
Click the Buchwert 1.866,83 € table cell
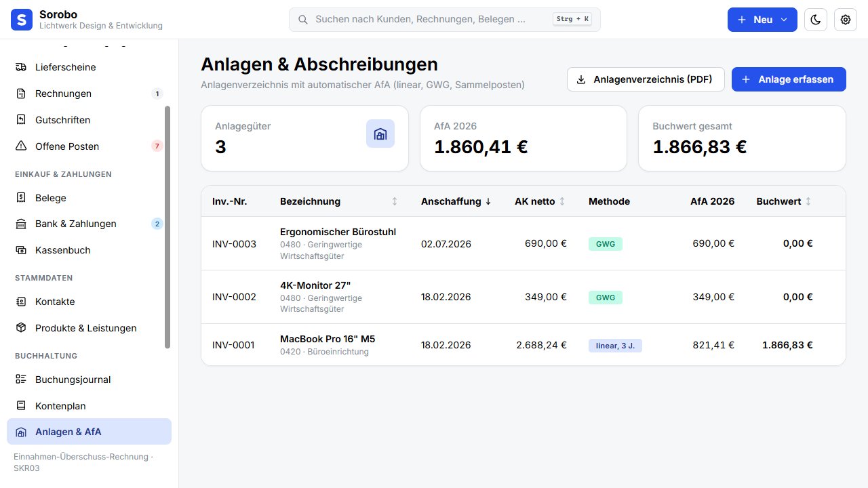click(787, 345)
